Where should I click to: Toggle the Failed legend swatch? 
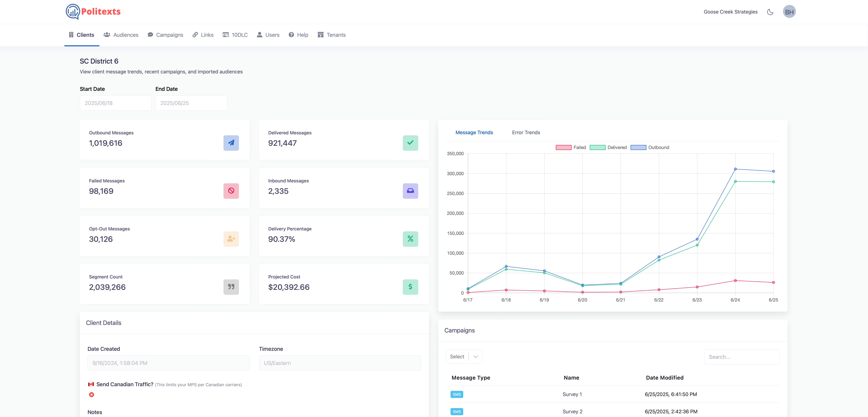coord(563,147)
